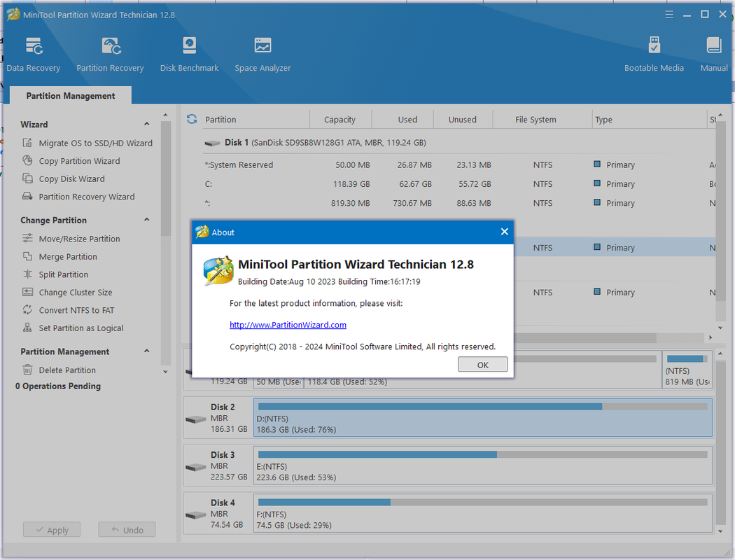The image size is (735, 560).
Task: Close the About dialog
Action: 505,232
